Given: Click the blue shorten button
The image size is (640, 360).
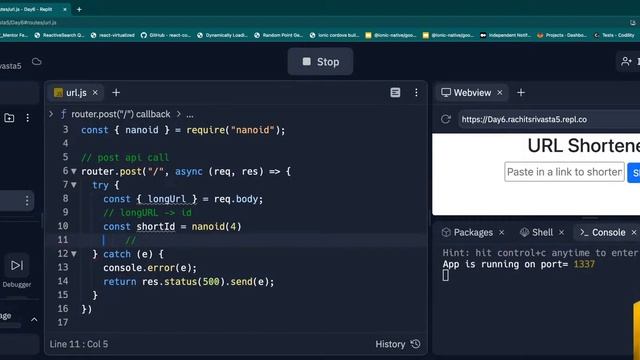Looking at the screenshot, I should 634,172.
